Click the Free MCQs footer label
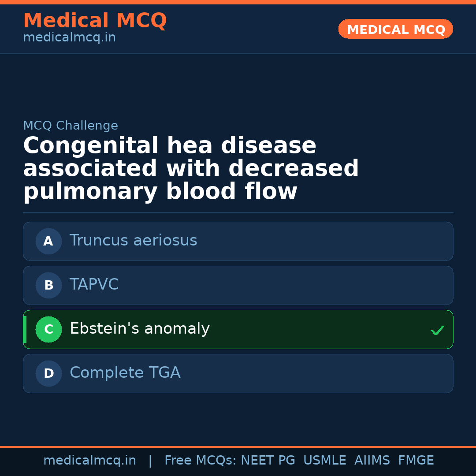This screenshot has height=476, width=476. [x=200, y=461]
